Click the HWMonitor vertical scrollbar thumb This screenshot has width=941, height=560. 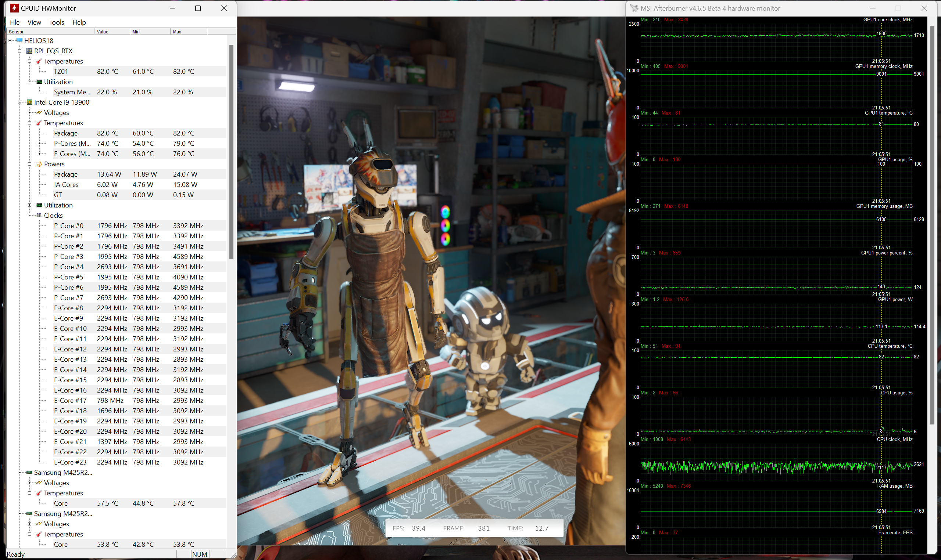pyautogui.click(x=232, y=151)
